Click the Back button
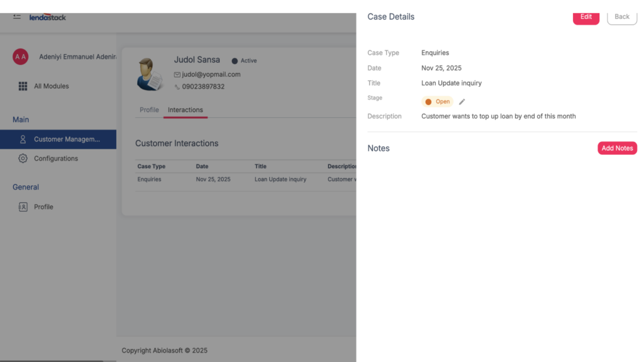This screenshot has height=362, width=644. (621, 17)
